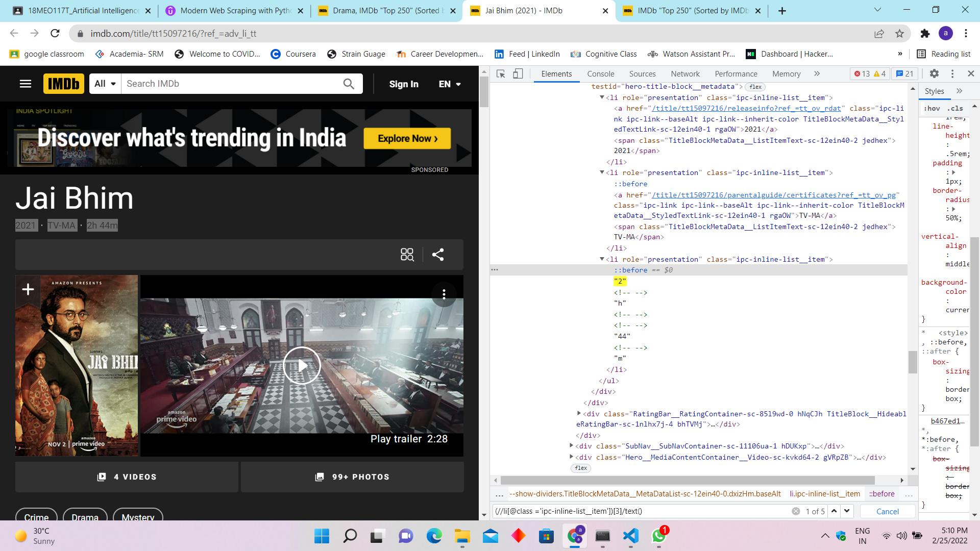The image size is (980, 551).
Task: Click the Elements panel tab in DevTools
Action: click(x=555, y=73)
